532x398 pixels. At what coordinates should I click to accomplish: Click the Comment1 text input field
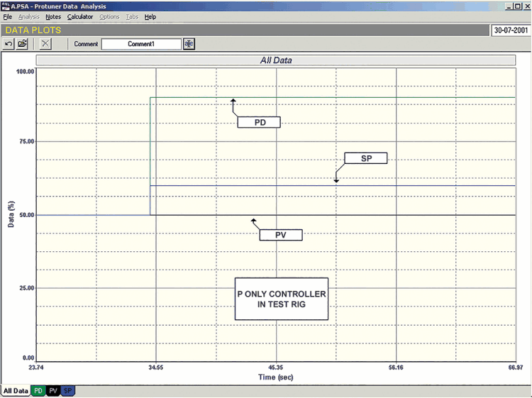[x=140, y=44]
